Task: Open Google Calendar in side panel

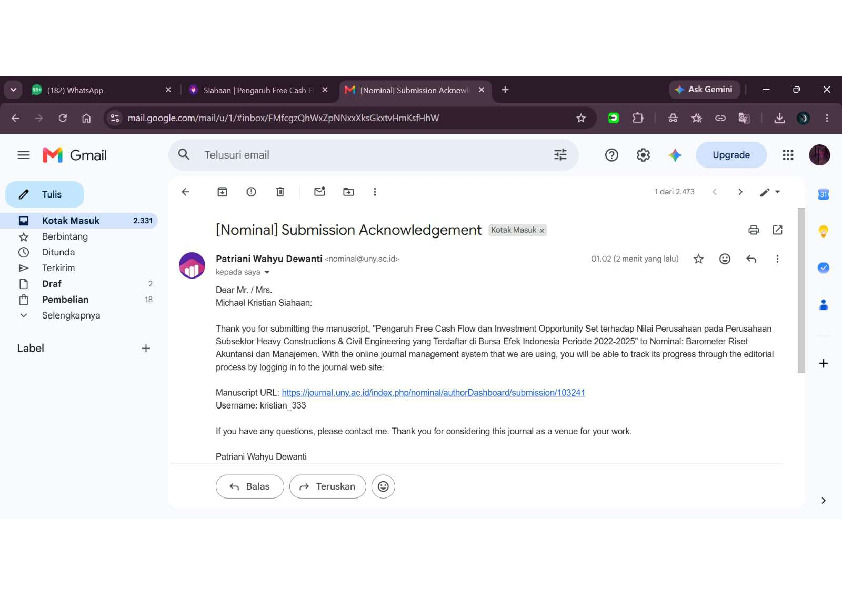Action: tap(823, 194)
